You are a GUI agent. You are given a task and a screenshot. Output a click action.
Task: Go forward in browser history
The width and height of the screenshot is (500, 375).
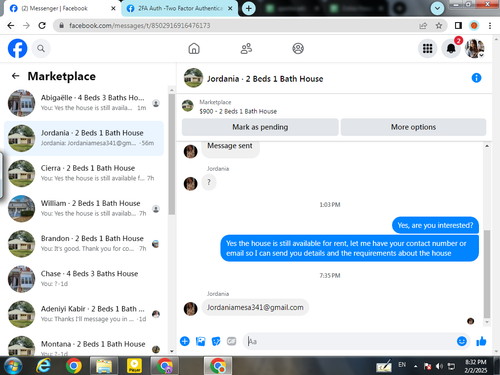click(x=26, y=26)
